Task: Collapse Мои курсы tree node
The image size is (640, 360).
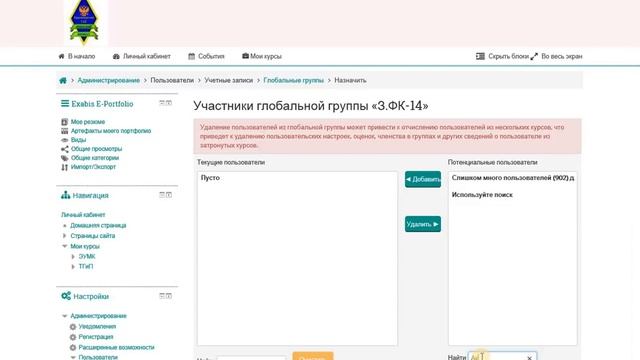Action: tap(64, 246)
